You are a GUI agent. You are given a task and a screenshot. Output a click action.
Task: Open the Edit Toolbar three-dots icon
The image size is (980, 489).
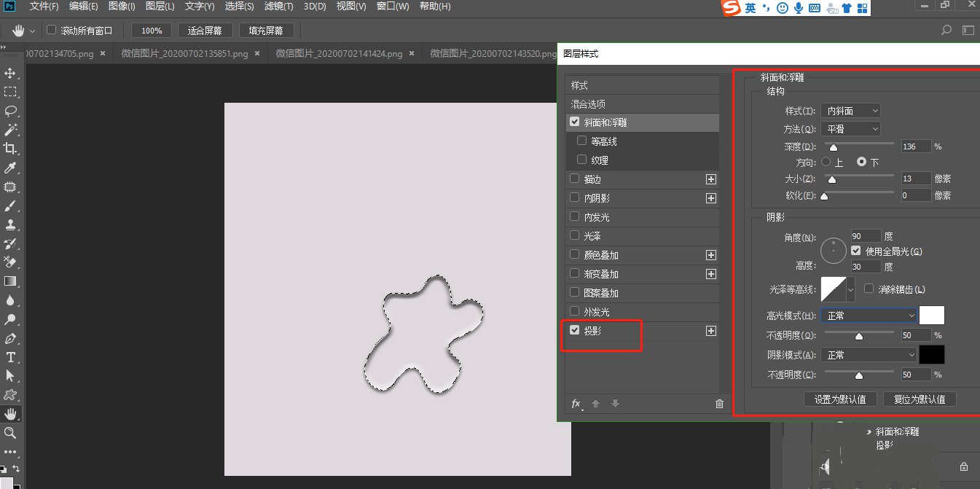pyautogui.click(x=11, y=452)
